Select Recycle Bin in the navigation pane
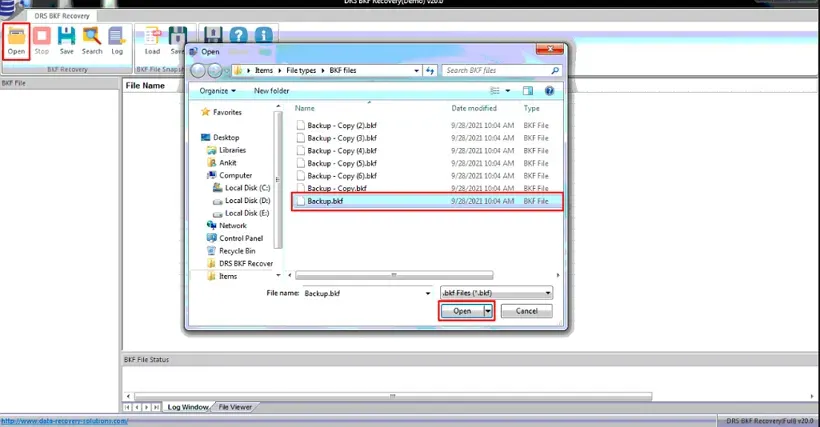Viewport: 820px width, 427px height. coord(232,251)
